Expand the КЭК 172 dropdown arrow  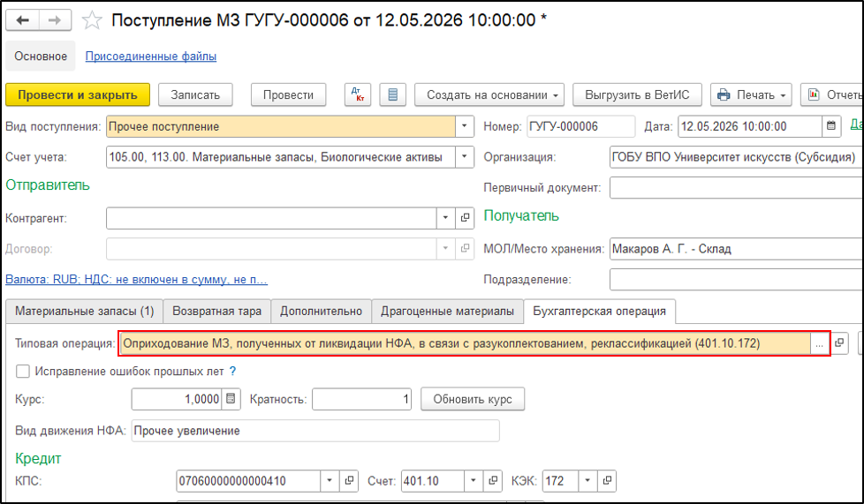(x=587, y=481)
